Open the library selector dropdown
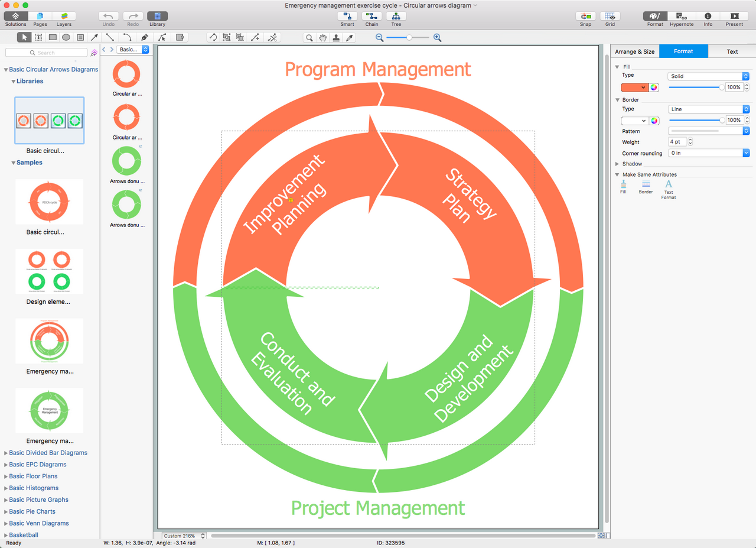This screenshot has height=548, width=756. point(133,50)
